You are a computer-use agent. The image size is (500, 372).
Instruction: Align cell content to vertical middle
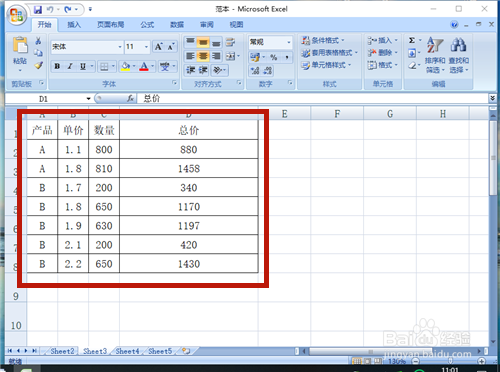click(203, 42)
